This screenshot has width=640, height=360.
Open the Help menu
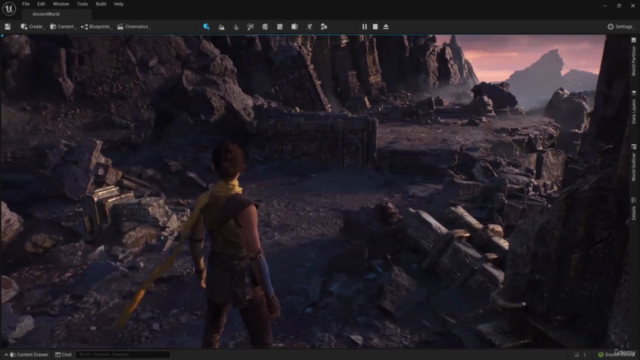(118, 4)
